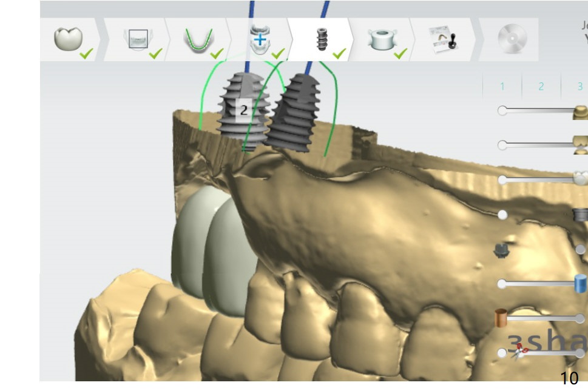Click the crown transparency slider handle
The image size is (588, 391).
point(502,179)
